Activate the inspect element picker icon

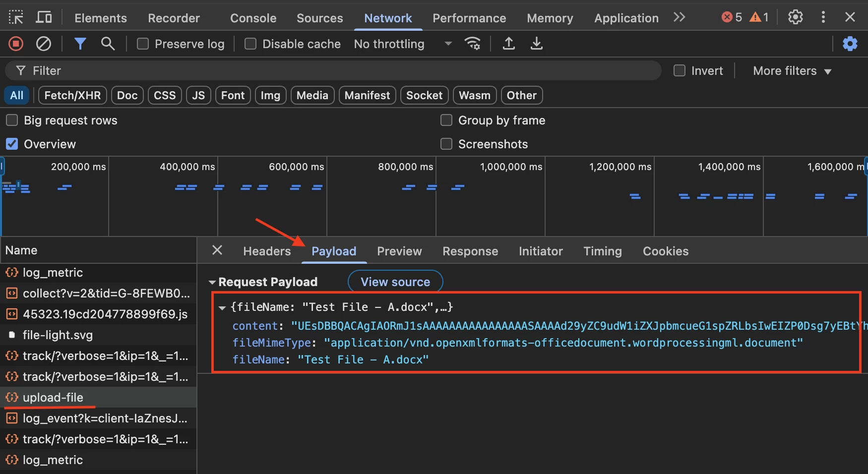point(16,17)
